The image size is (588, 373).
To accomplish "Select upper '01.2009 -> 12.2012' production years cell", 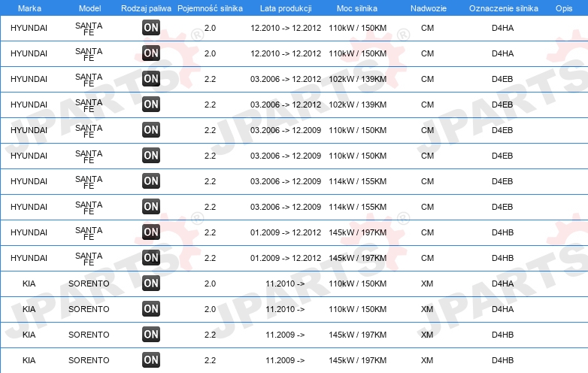I will click(x=286, y=232).
